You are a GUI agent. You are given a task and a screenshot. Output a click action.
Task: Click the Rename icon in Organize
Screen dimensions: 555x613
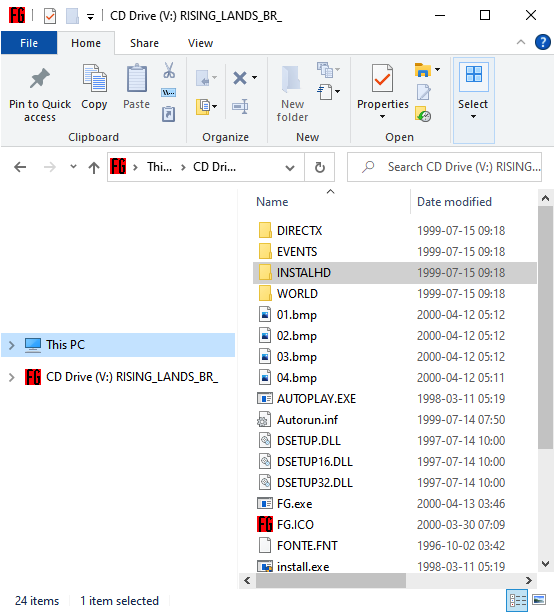coord(240,106)
